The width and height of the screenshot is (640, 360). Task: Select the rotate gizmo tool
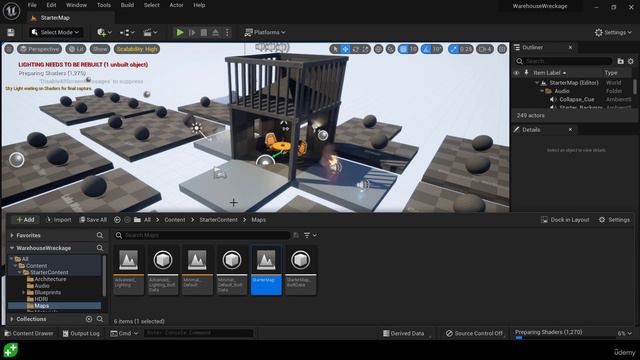[356, 49]
